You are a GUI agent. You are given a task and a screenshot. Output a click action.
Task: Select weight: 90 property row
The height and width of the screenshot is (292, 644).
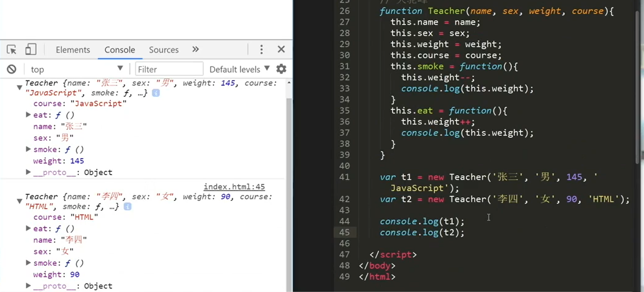pyautogui.click(x=56, y=274)
